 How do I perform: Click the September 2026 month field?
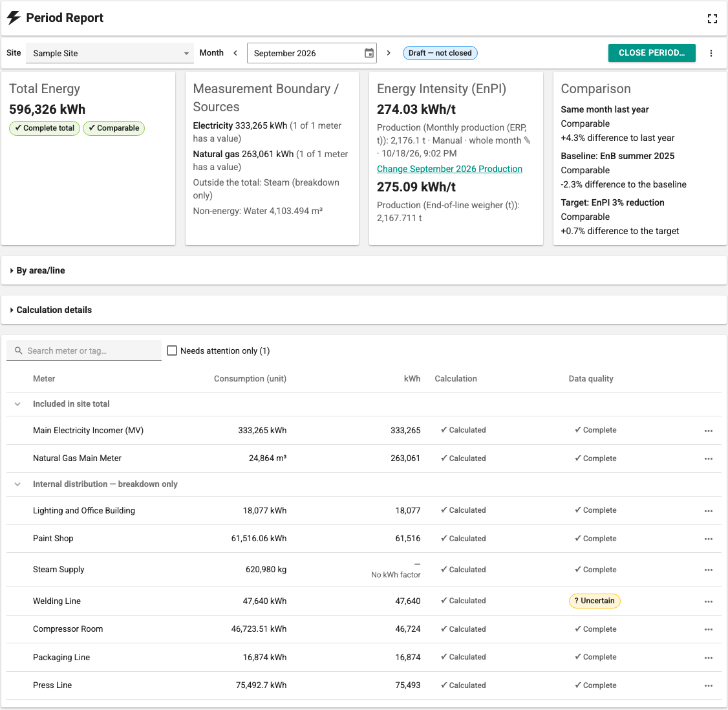[x=312, y=53]
